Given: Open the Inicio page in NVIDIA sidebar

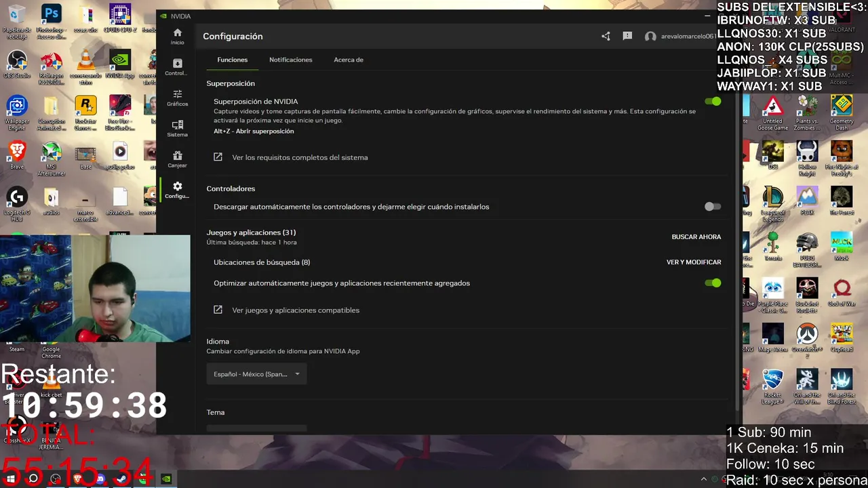Looking at the screenshot, I should pyautogui.click(x=177, y=37).
